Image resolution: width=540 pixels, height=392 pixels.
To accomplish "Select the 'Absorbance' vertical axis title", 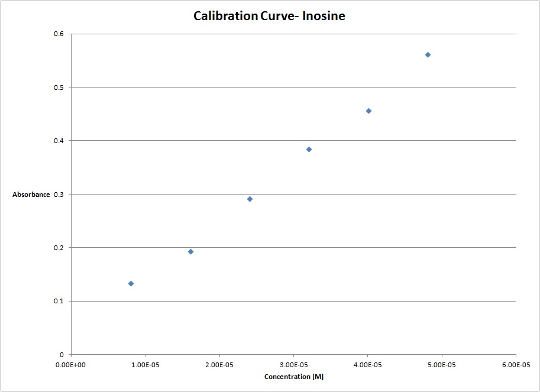I will [31, 195].
